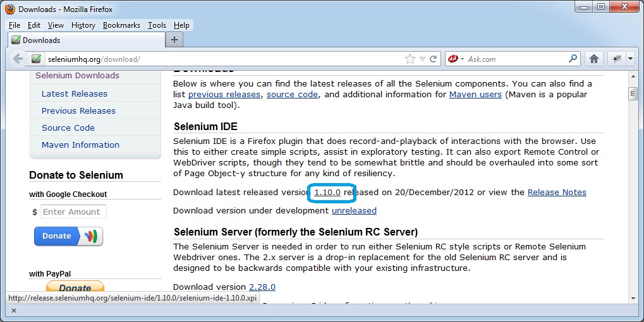This screenshot has height=322, width=644.
Task: Click the browser Back arrow button
Action: [x=18, y=59]
